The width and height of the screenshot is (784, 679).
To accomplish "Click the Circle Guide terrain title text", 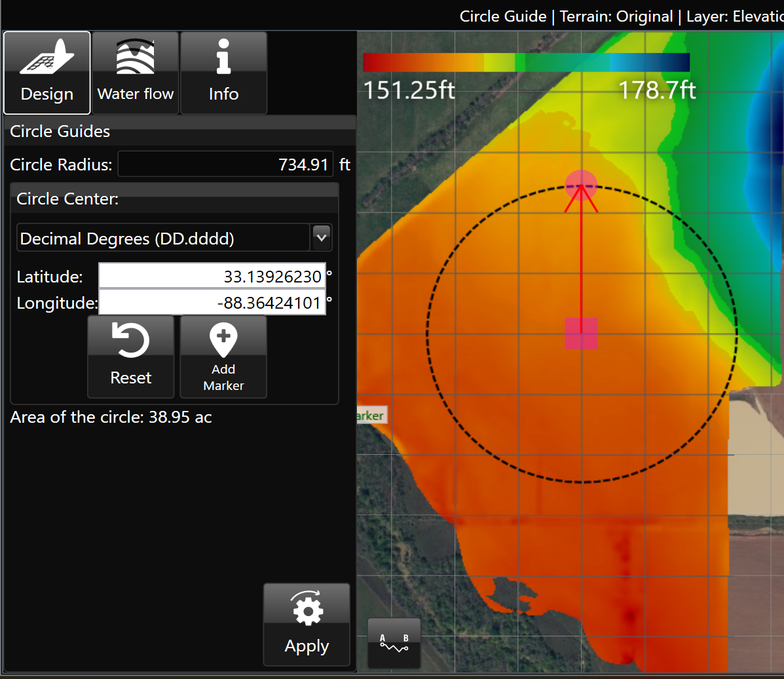I will [622, 16].
